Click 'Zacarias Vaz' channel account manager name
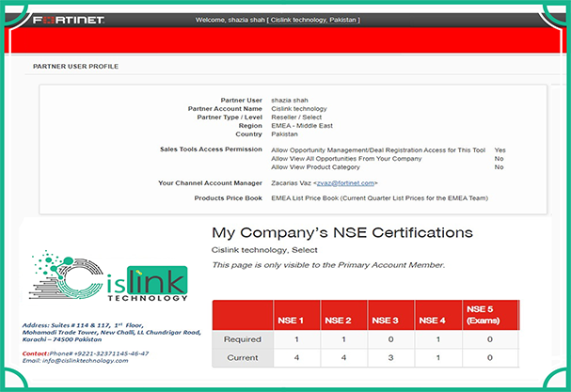The height and width of the screenshot is (392, 571). [291, 183]
